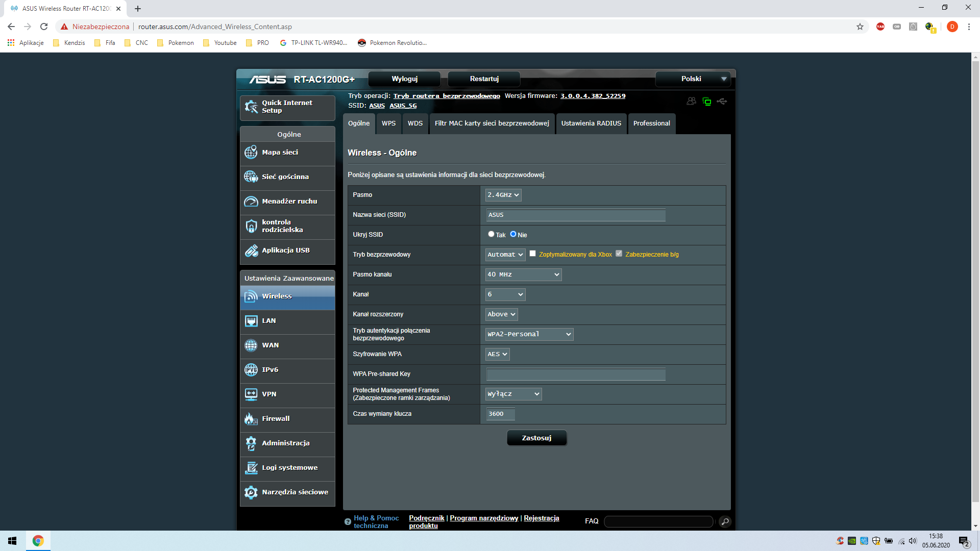Switch to the WPS tab
This screenshot has width=980, height=551.
388,123
